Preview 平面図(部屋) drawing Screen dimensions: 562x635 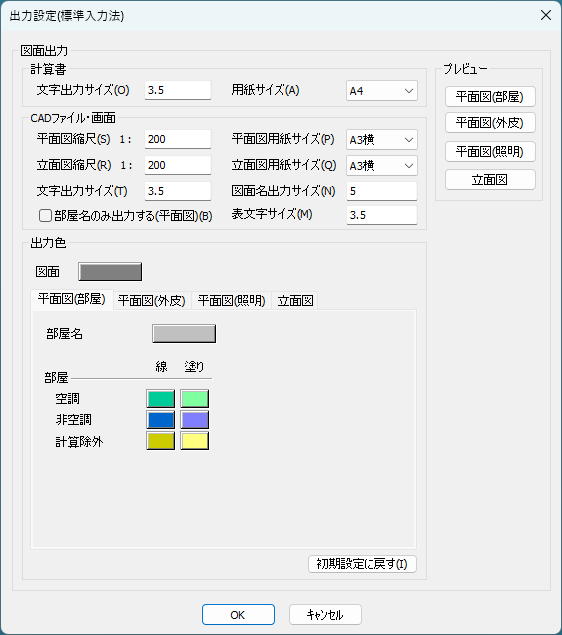tap(490, 96)
